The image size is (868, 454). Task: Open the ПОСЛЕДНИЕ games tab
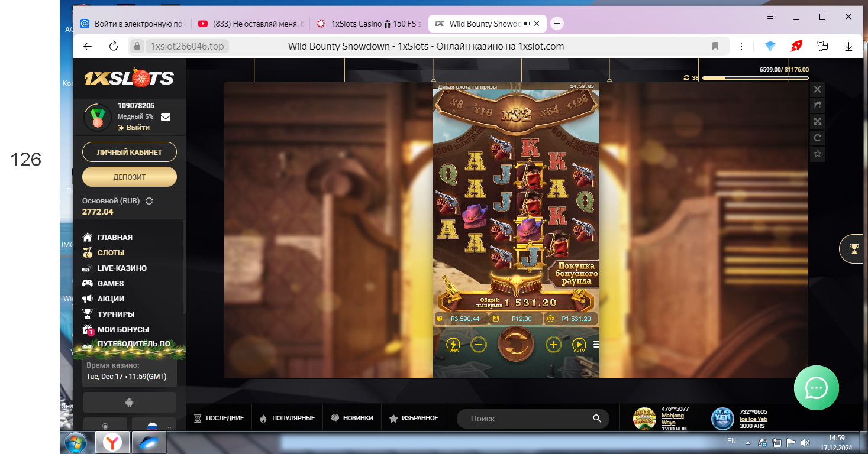tap(218, 418)
